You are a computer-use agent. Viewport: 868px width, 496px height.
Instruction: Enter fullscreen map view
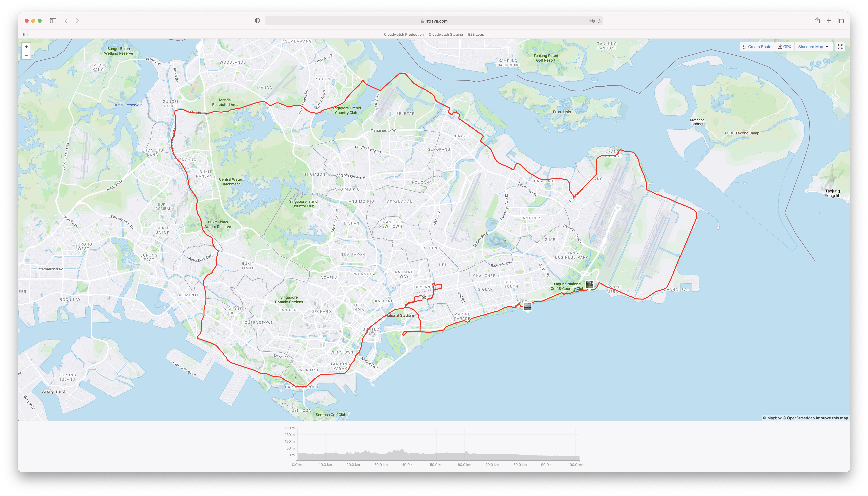click(840, 47)
